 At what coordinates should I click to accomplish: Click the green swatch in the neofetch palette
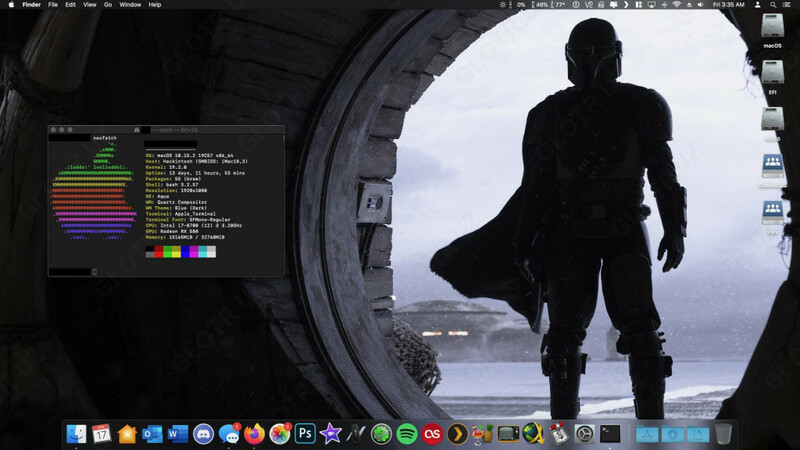point(167,252)
